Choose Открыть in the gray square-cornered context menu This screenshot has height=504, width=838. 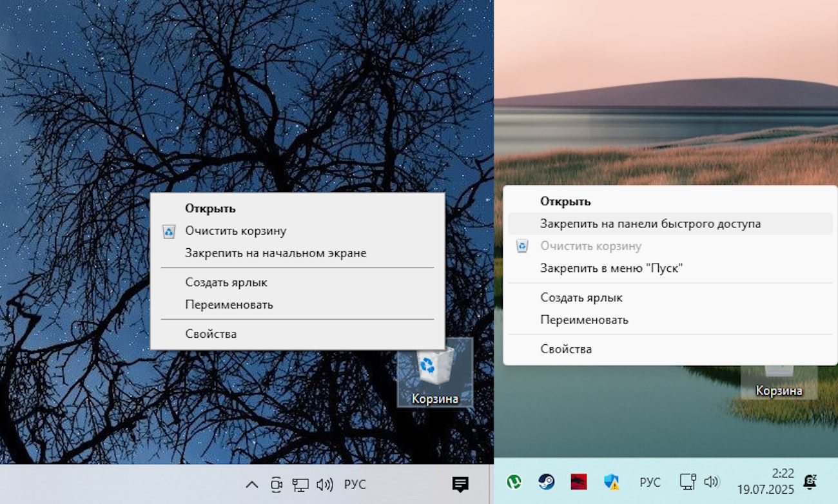[298, 209]
